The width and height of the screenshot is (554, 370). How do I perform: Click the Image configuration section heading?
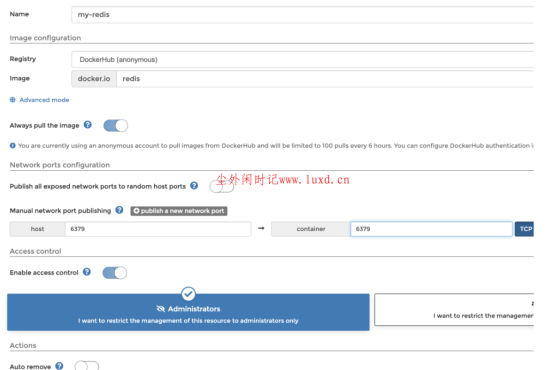click(45, 38)
